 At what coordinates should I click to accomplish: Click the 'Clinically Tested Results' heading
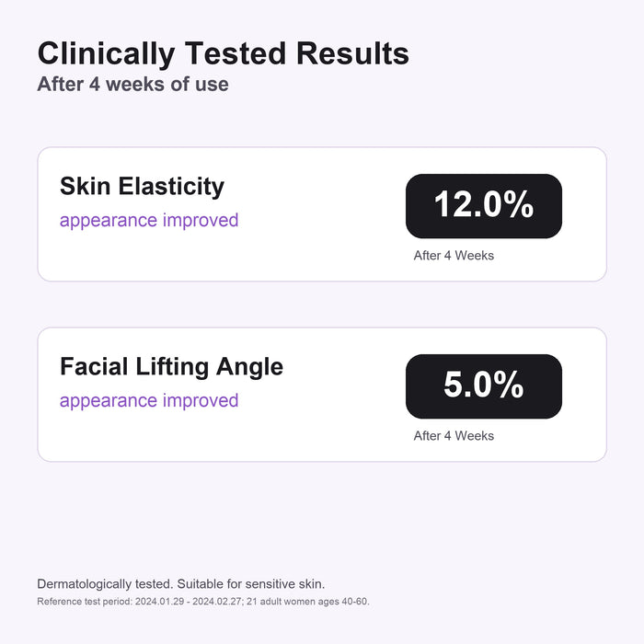(x=223, y=54)
